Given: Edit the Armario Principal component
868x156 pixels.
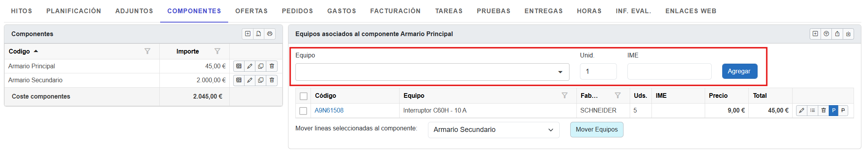Looking at the screenshot, I should (x=250, y=66).
